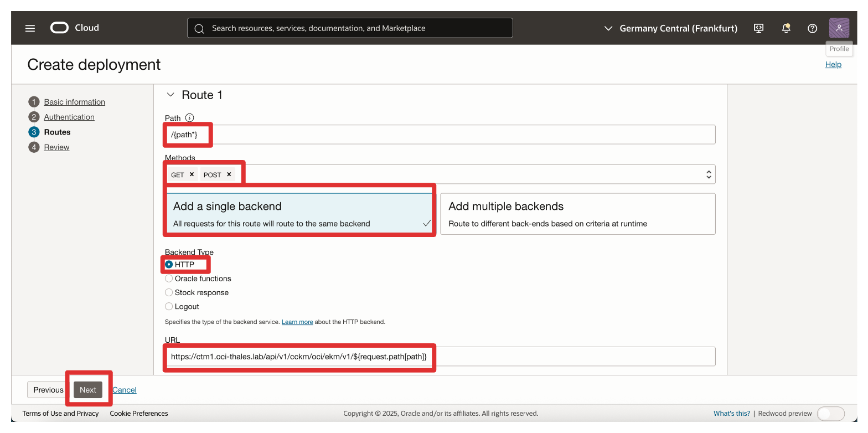The height and width of the screenshot is (433, 868).
Task: Open the notifications bell
Action: click(x=786, y=28)
